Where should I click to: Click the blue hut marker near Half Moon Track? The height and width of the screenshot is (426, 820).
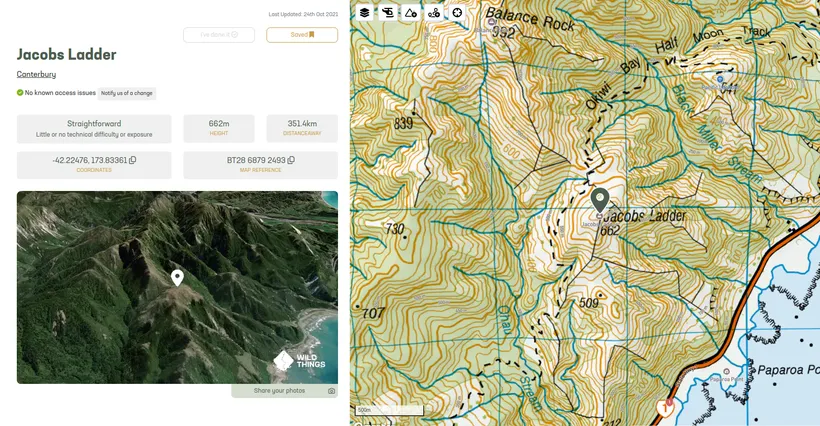pyautogui.click(x=720, y=79)
